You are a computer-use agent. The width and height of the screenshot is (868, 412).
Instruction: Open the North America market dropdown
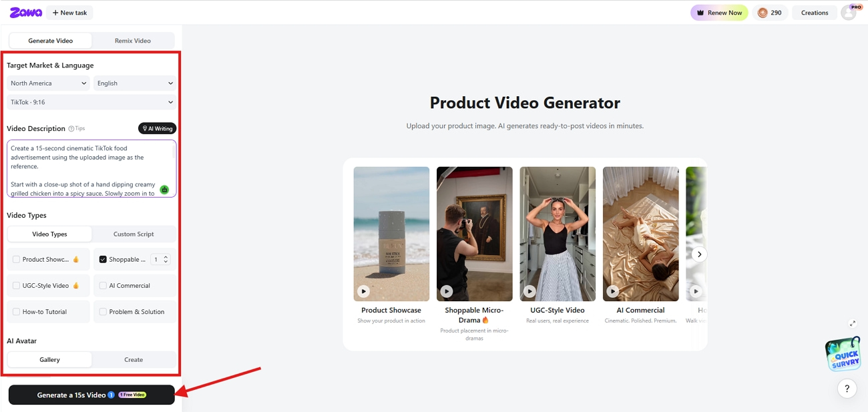pos(48,83)
